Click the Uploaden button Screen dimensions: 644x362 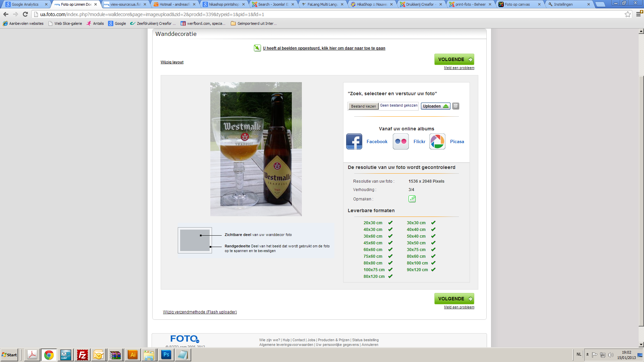point(435,106)
